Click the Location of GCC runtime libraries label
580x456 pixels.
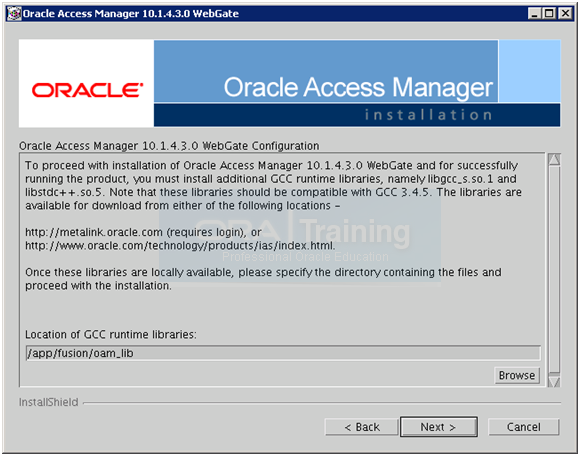pos(111,334)
